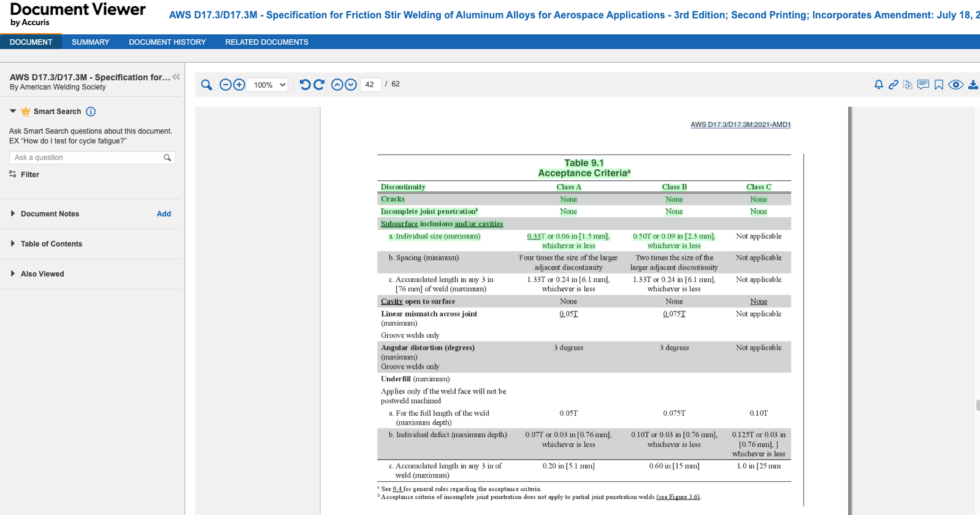Open the SUMMARY tab

click(90, 42)
